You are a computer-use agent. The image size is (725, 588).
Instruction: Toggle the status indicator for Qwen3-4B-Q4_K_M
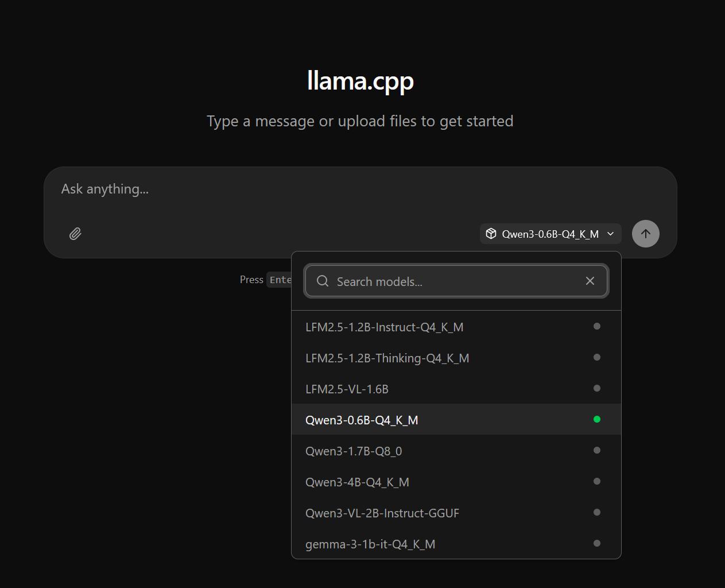coord(597,481)
